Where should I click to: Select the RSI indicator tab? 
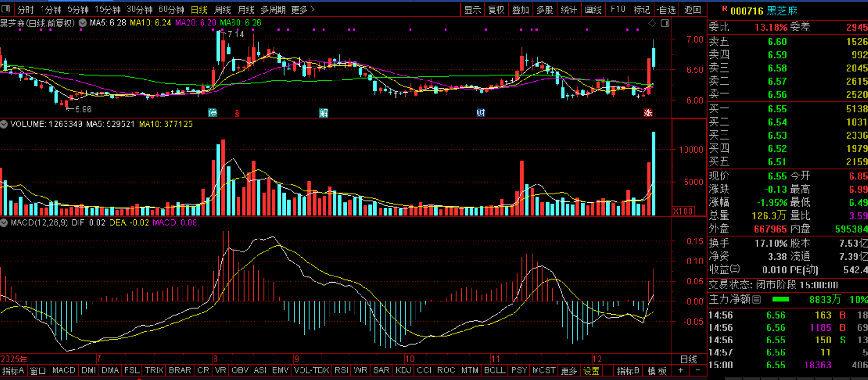[341, 370]
